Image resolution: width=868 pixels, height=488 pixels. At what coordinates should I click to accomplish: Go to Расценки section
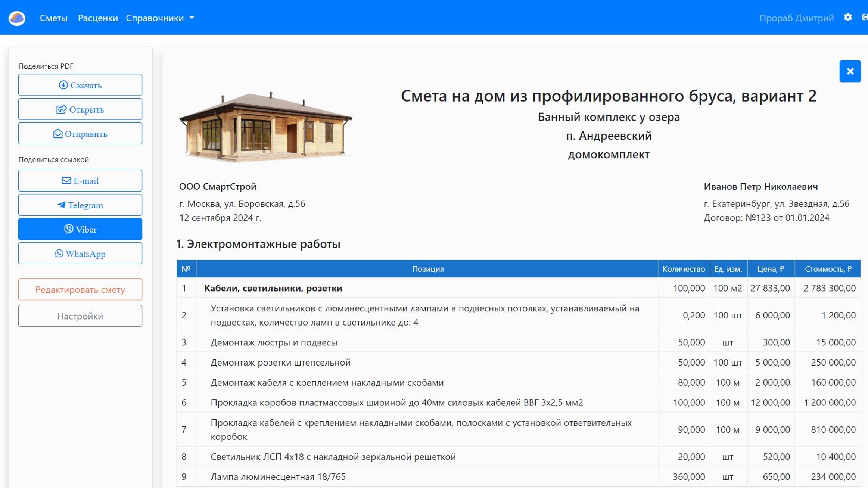pyautogui.click(x=98, y=18)
